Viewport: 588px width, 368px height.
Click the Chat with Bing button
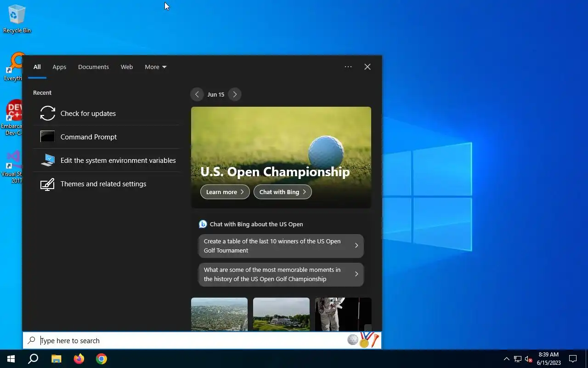(x=283, y=192)
